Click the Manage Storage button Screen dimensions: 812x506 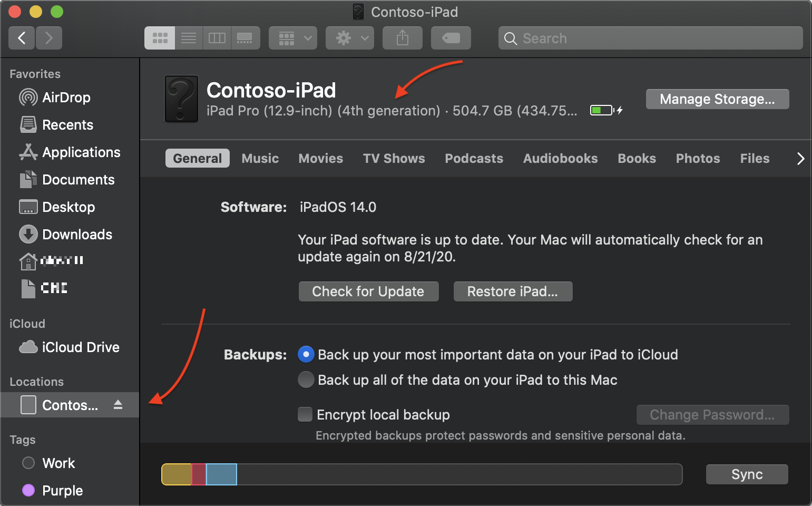[x=717, y=99]
